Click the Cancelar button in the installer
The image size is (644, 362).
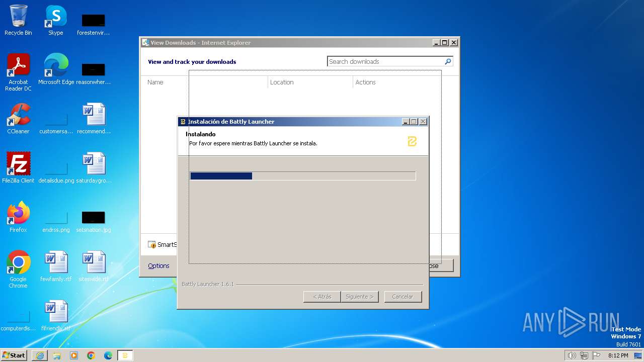(x=403, y=297)
